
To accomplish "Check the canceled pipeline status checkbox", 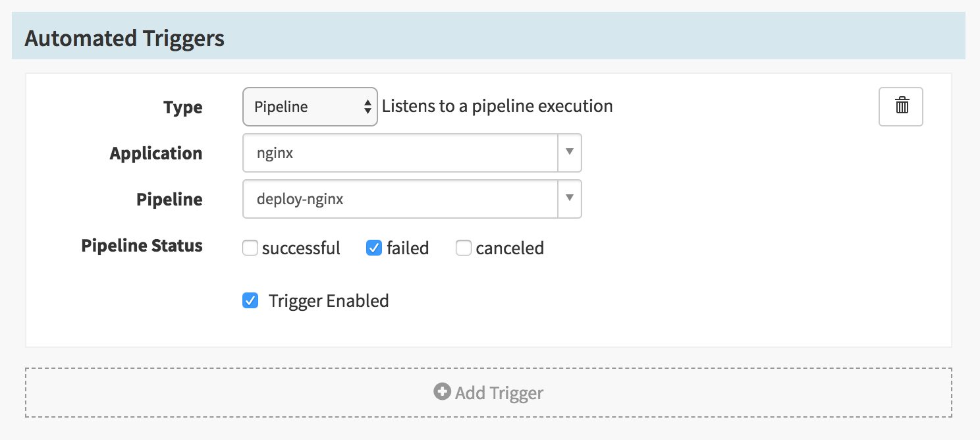I will pos(464,248).
